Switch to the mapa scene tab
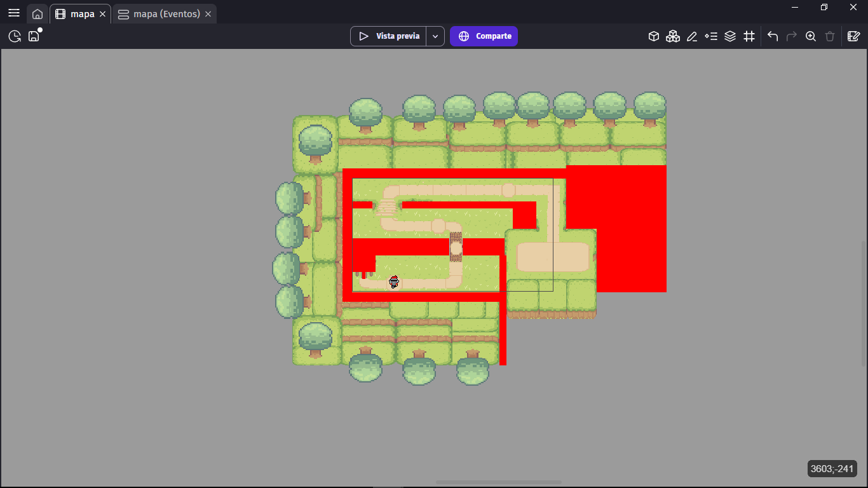The image size is (868, 488). (x=77, y=14)
